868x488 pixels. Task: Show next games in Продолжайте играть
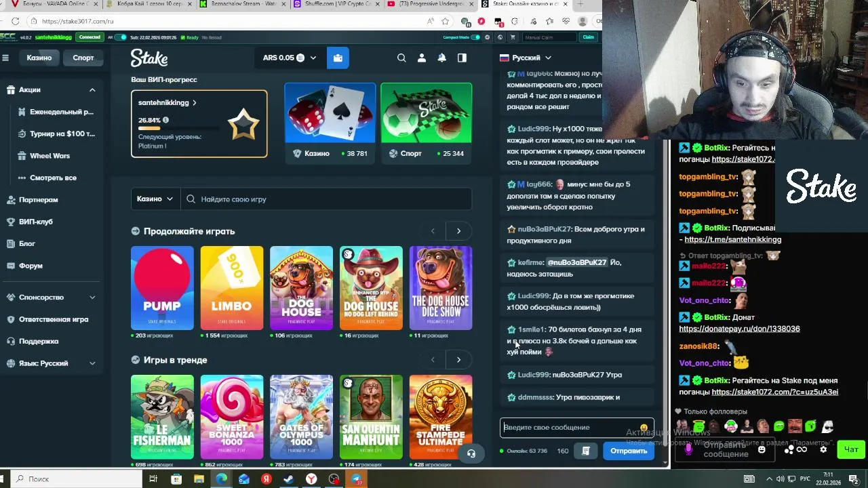pyautogui.click(x=458, y=231)
